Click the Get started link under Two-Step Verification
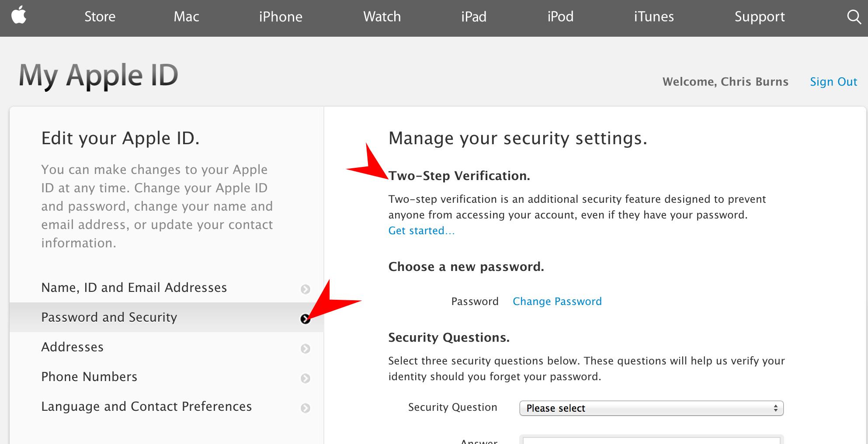The image size is (868, 444). (x=421, y=231)
